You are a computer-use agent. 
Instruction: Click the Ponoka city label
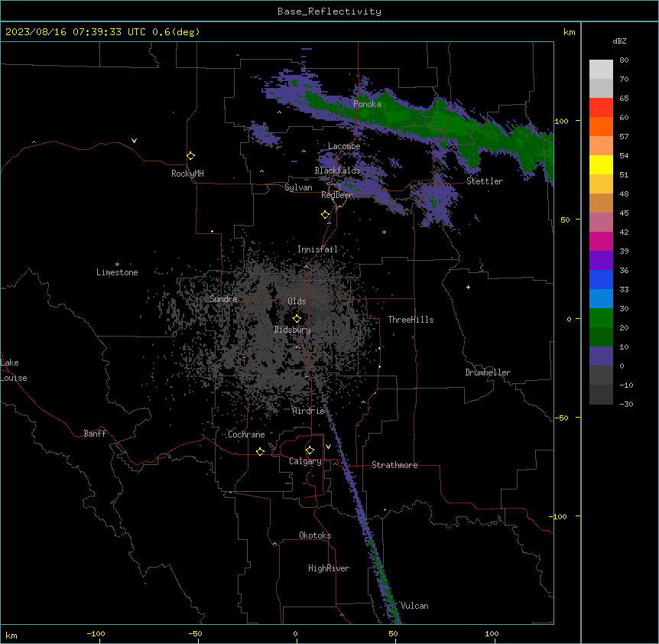click(x=367, y=104)
